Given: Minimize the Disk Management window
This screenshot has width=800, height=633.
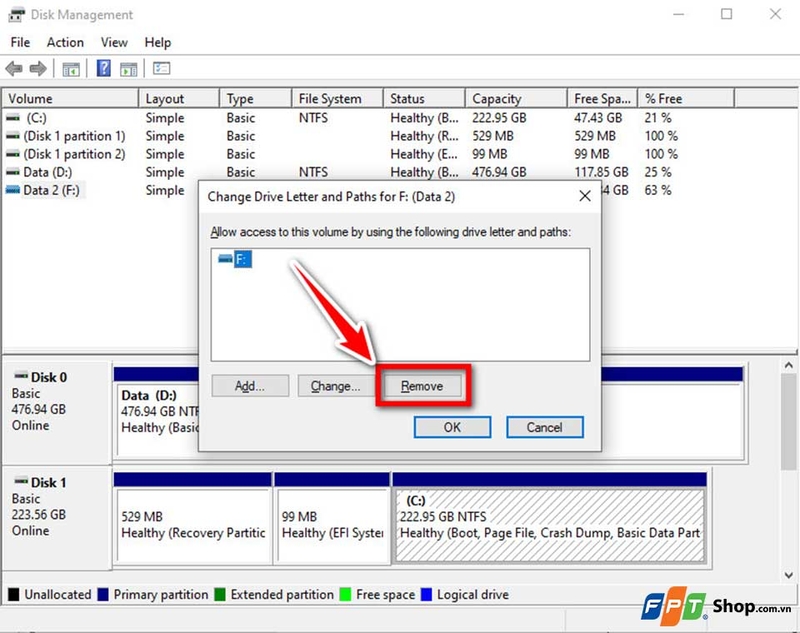Looking at the screenshot, I should click(x=679, y=14).
